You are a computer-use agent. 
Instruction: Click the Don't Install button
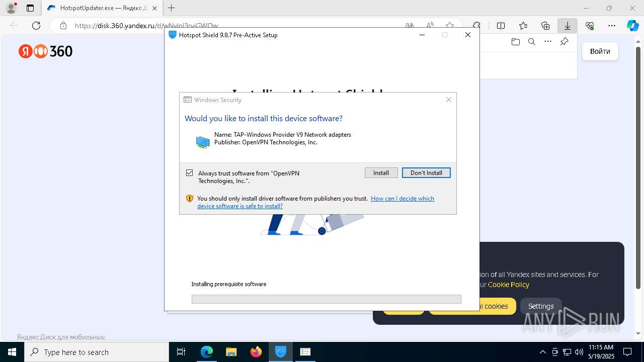[x=426, y=173]
